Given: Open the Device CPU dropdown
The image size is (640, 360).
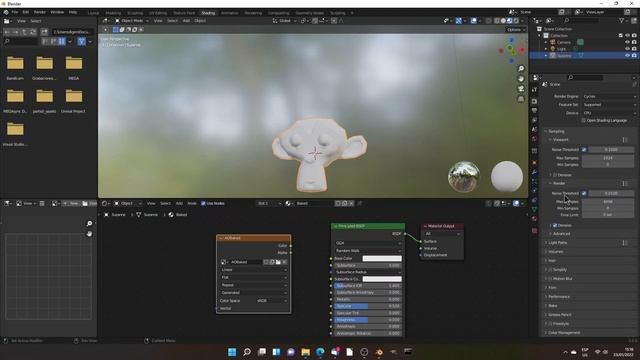Looking at the screenshot, I should 609,113.
